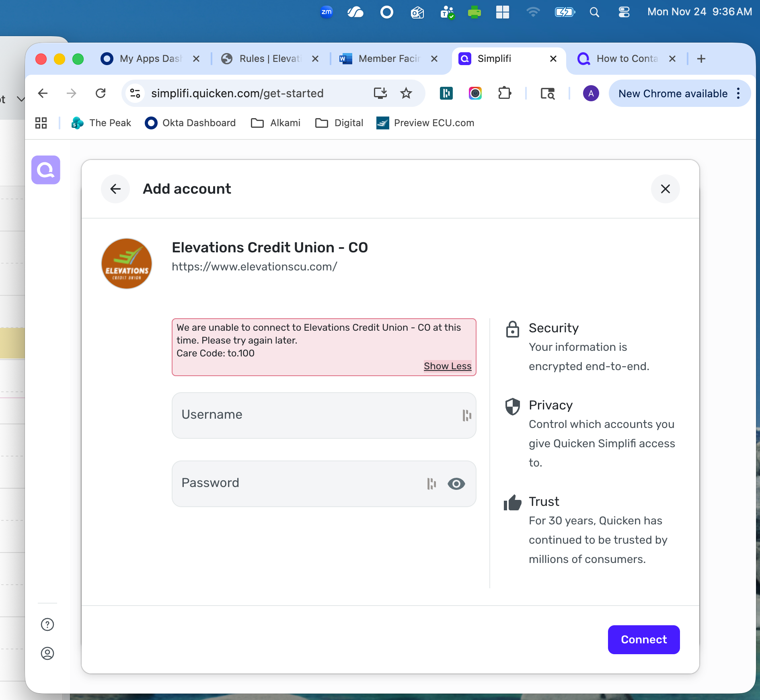Screen dimensions: 760x700
Task: Switch to the Rules | Elevations tab
Action: pyautogui.click(x=270, y=59)
